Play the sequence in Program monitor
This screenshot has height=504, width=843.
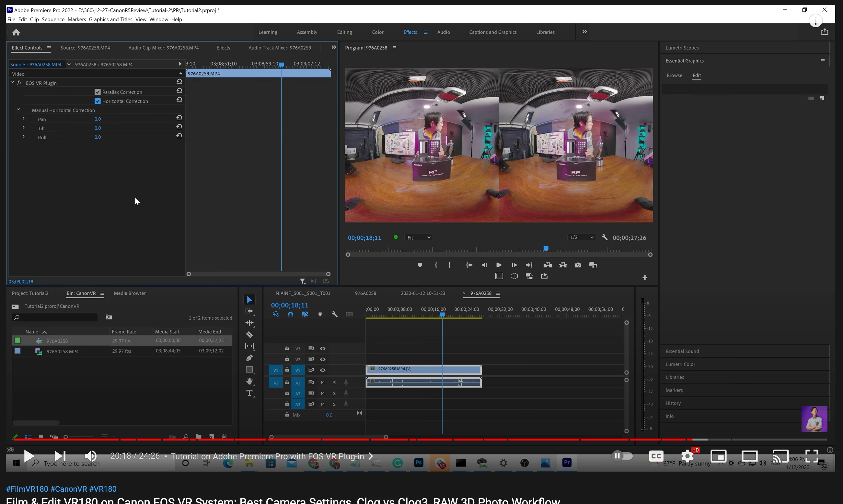[499, 265]
